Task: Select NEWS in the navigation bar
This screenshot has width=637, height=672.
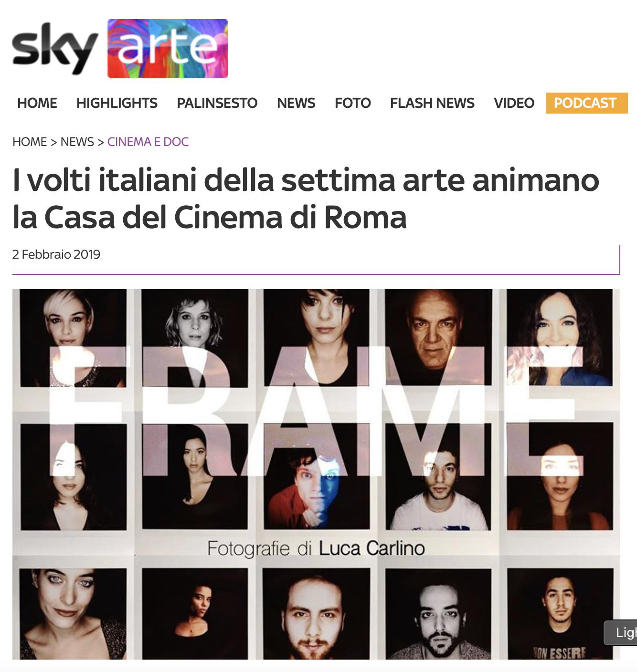Action: click(x=296, y=103)
